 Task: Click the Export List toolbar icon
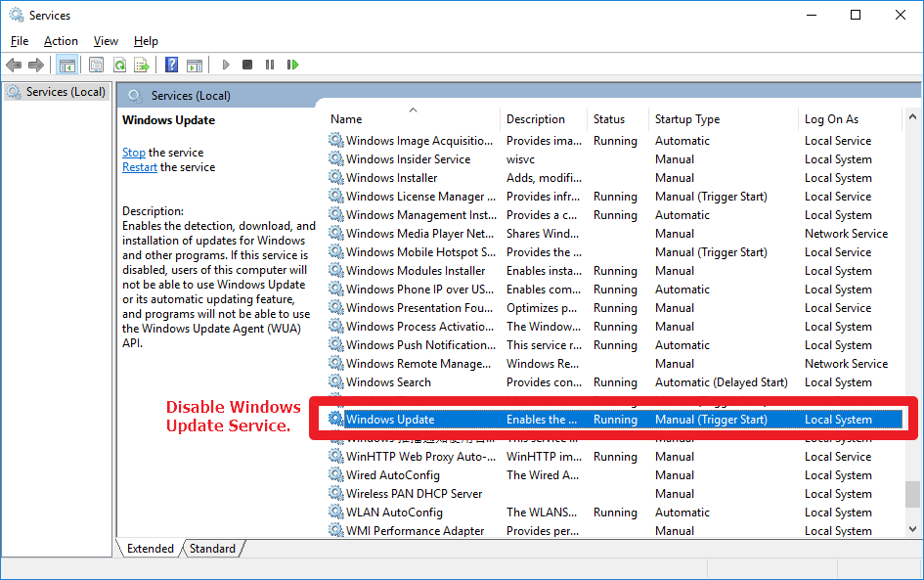142,66
